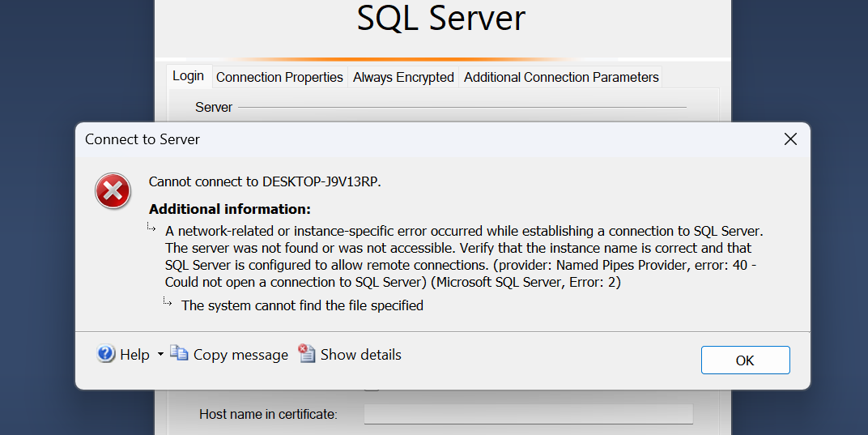Screen dimensions: 868x435
Task: Click the network-related error message paragraph
Action: pos(464,257)
